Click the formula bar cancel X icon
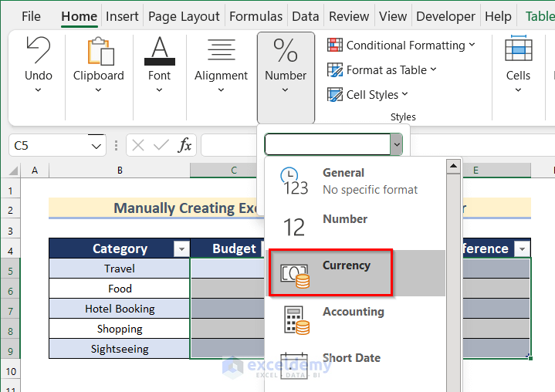This screenshot has width=555, height=392. click(137, 145)
